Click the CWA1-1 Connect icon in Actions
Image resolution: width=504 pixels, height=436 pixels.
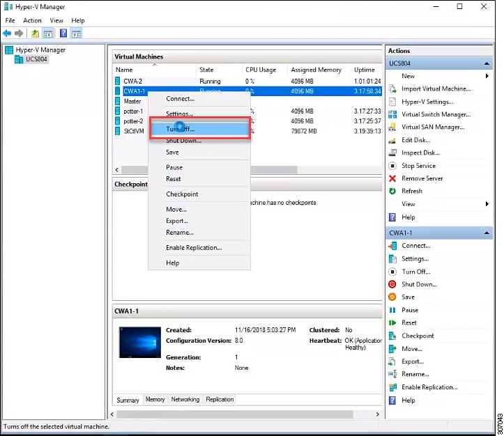point(392,246)
